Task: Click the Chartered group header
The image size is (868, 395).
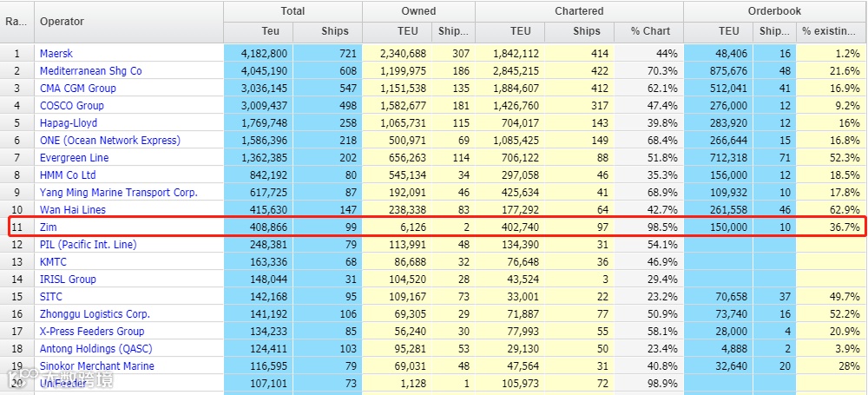Action: pyautogui.click(x=579, y=11)
